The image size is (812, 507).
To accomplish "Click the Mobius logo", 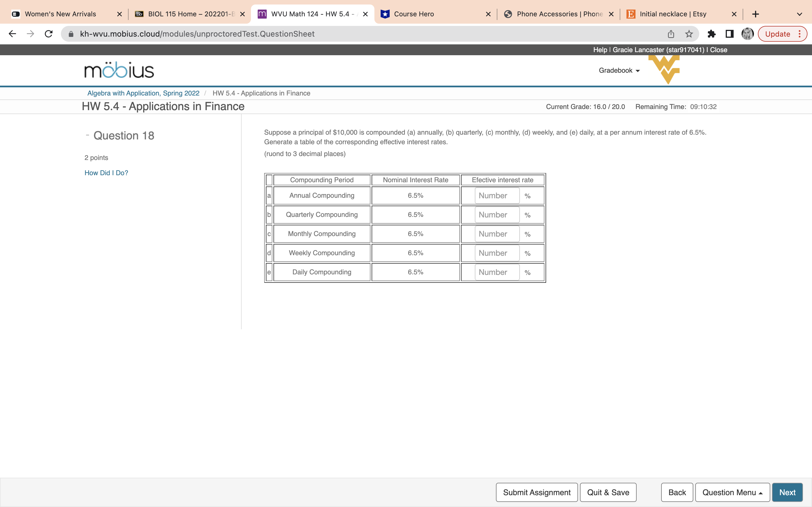I will pyautogui.click(x=119, y=70).
